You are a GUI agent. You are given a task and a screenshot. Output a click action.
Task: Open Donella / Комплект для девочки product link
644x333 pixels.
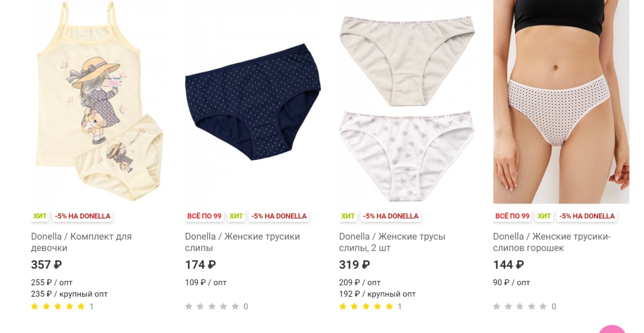82,242
